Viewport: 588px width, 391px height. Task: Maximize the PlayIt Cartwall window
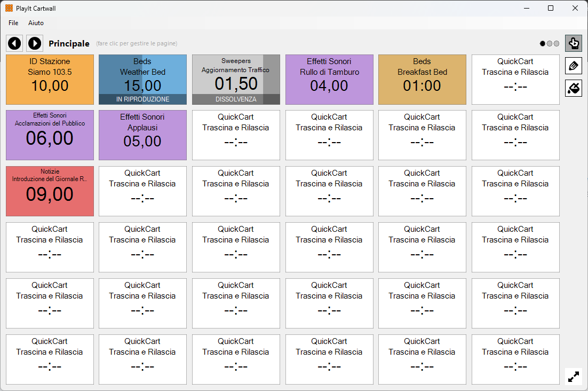point(551,8)
